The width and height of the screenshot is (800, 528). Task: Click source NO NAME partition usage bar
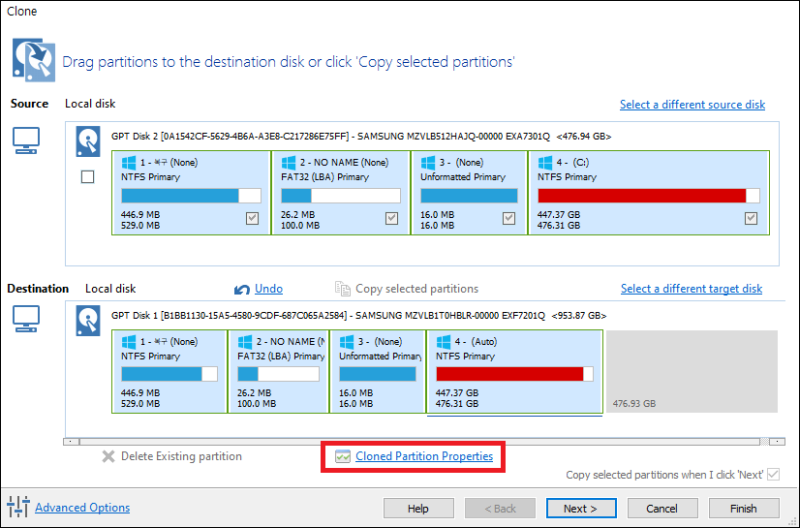point(341,196)
